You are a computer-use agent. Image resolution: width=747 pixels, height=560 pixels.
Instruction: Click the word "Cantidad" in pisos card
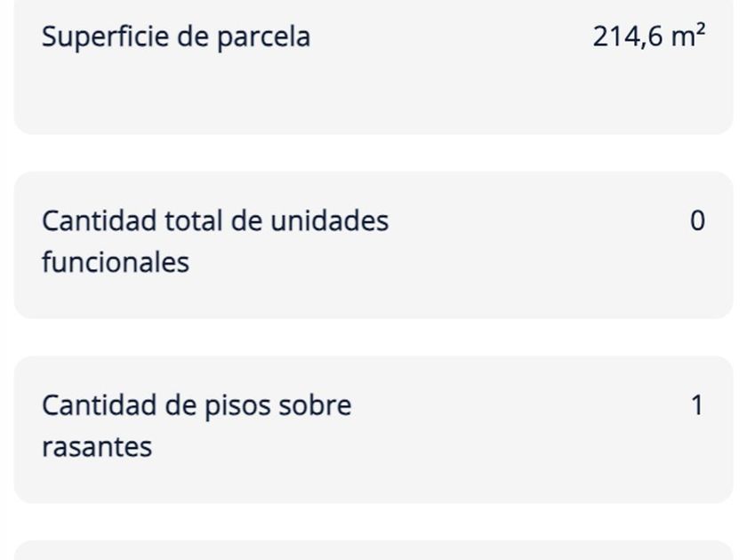pyautogui.click(x=88, y=405)
